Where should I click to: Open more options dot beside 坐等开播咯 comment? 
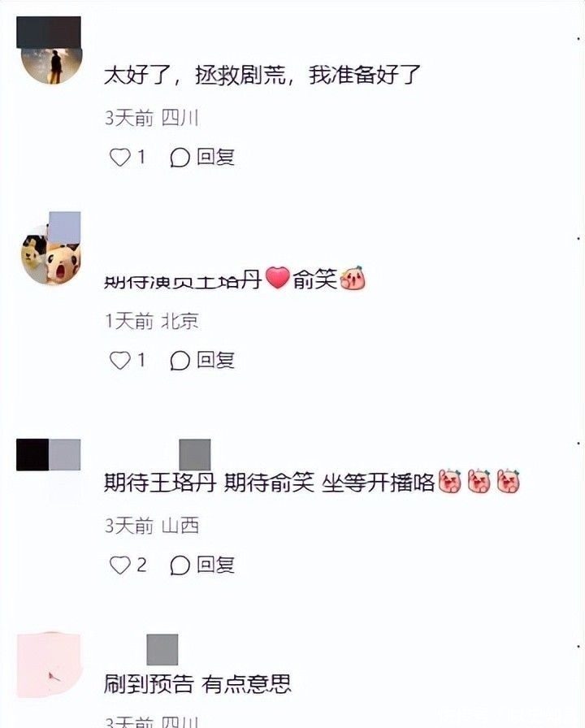point(578,443)
